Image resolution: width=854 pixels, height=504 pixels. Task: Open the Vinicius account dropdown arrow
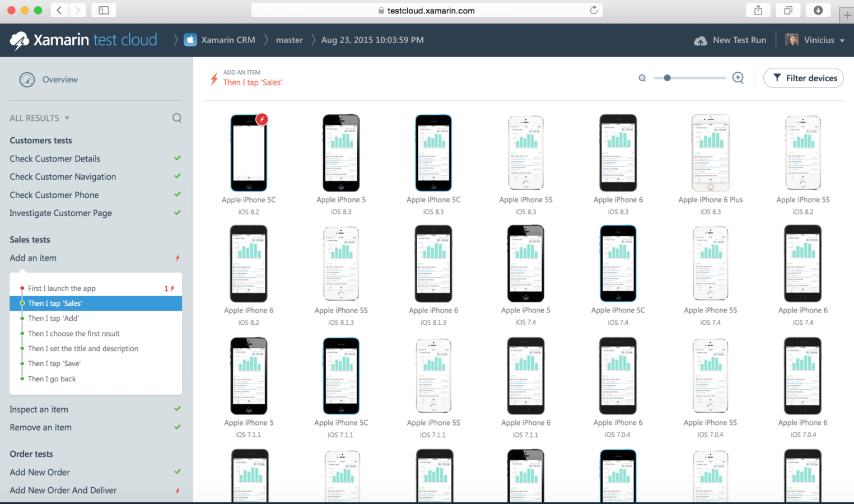[x=842, y=40]
